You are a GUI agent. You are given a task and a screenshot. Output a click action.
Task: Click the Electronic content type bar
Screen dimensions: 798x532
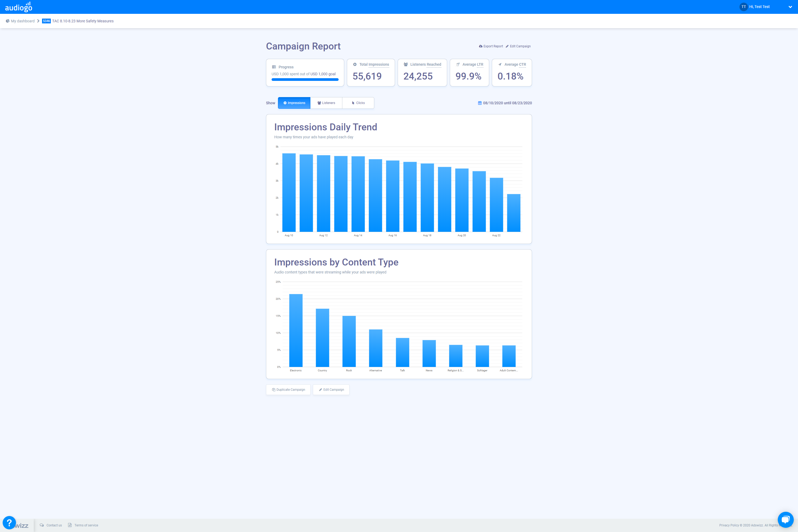(x=296, y=331)
